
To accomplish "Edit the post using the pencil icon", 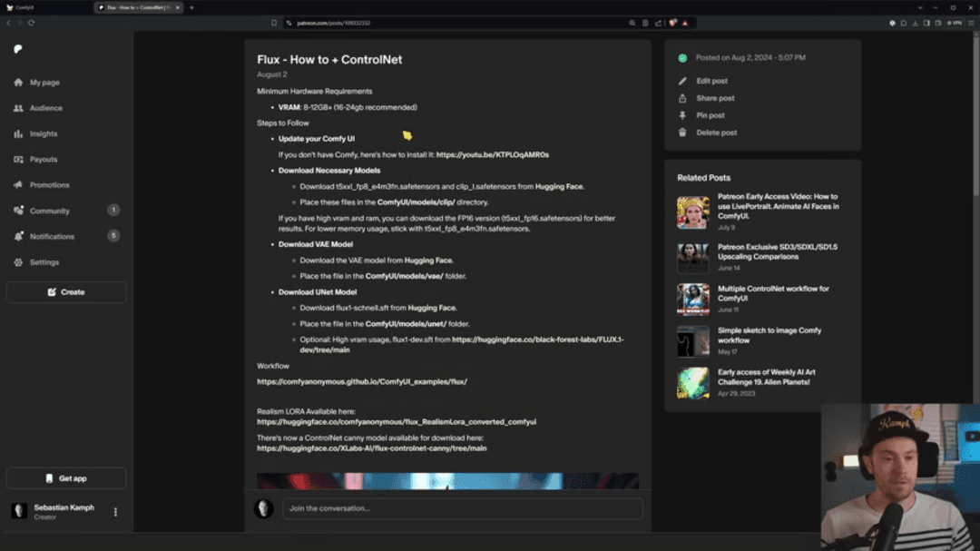I will point(682,80).
